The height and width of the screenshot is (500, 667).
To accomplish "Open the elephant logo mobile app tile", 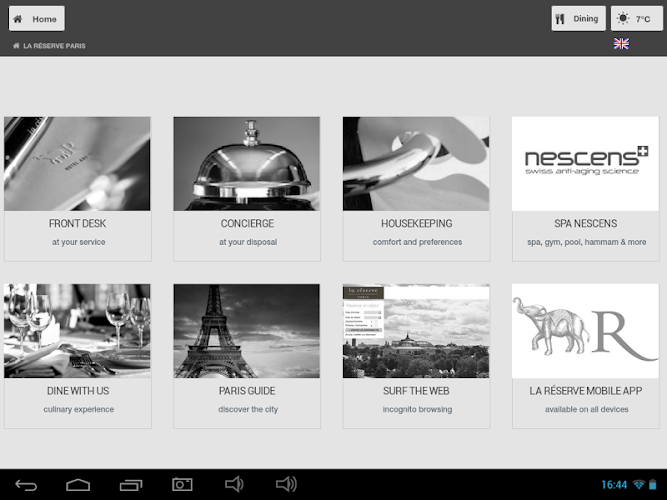I will (585, 331).
